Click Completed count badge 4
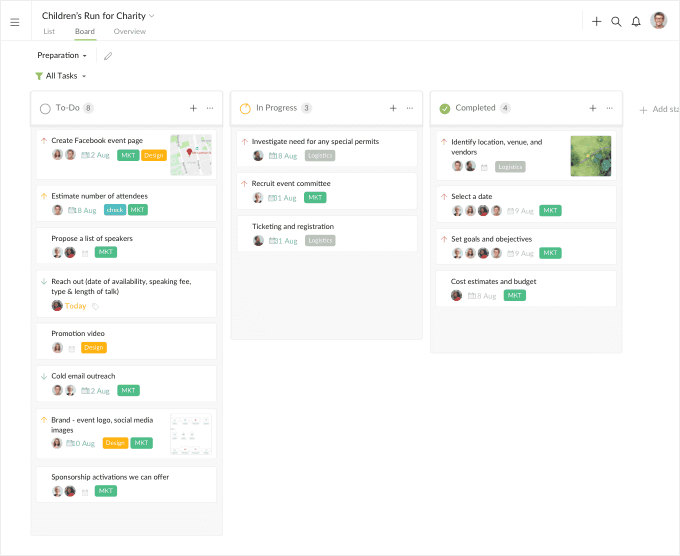Screen dimensions: 680x556 click(505, 108)
